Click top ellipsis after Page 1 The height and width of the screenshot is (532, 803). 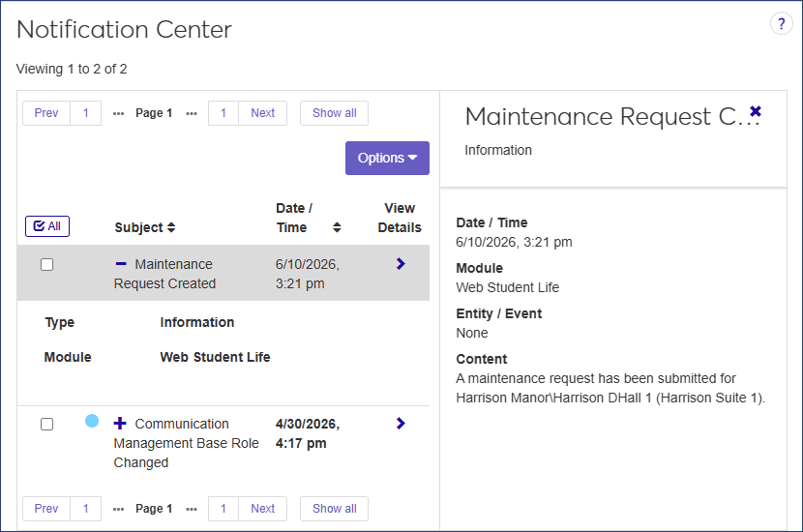[x=192, y=114]
